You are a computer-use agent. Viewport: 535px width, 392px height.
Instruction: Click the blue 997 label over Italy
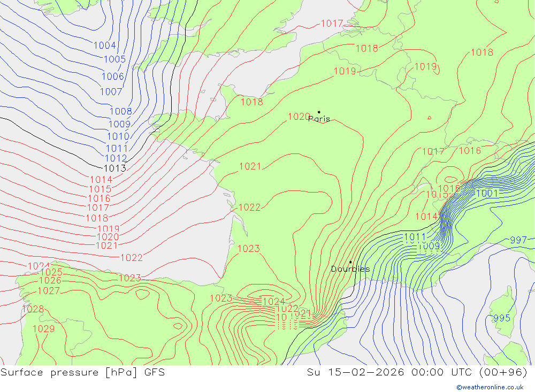coord(518,240)
